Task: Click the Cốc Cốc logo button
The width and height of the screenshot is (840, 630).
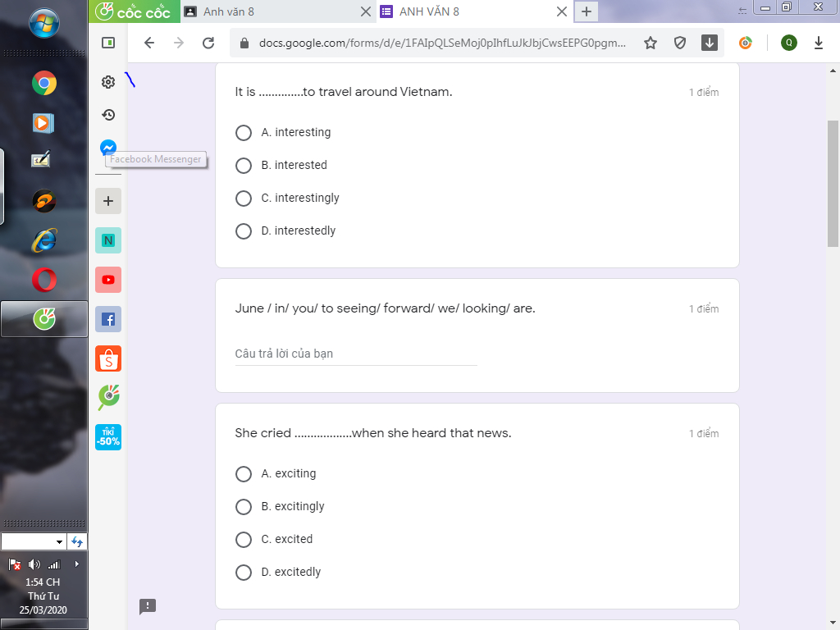Action: (134, 11)
